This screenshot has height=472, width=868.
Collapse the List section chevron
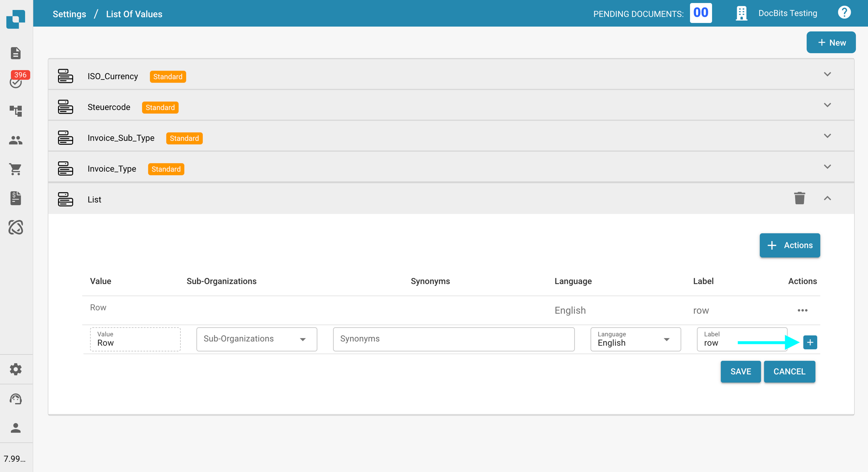[x=827, y=198]
